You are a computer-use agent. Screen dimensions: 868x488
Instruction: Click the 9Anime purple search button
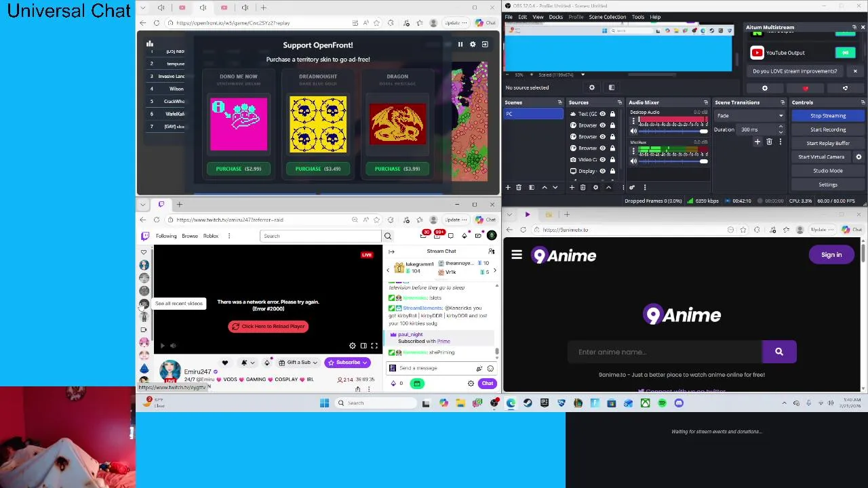coord(779,352)
